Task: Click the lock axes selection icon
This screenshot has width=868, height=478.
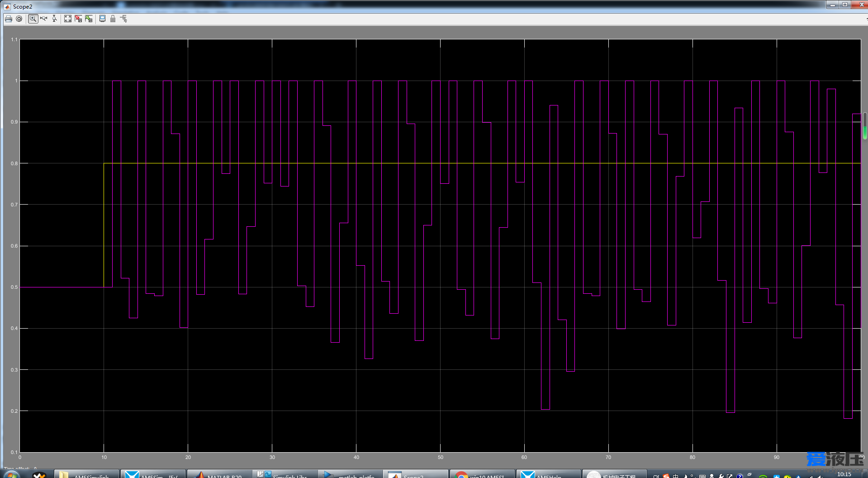Action: [x=113, y=19]
